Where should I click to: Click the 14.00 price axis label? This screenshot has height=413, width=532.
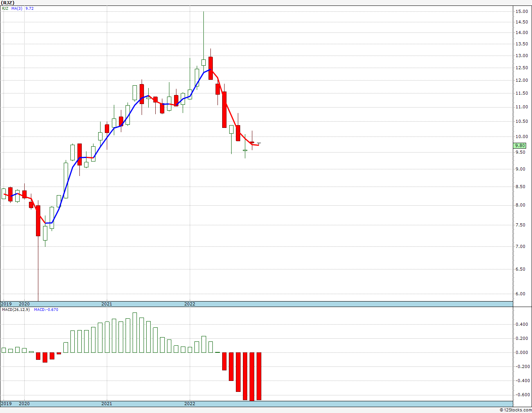(521, 32)
